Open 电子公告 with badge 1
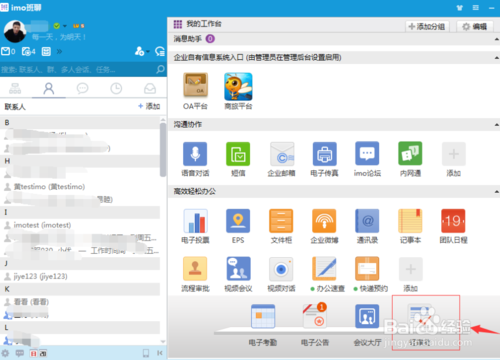Viewport: 500px width, 360px height. click(315, 315)
